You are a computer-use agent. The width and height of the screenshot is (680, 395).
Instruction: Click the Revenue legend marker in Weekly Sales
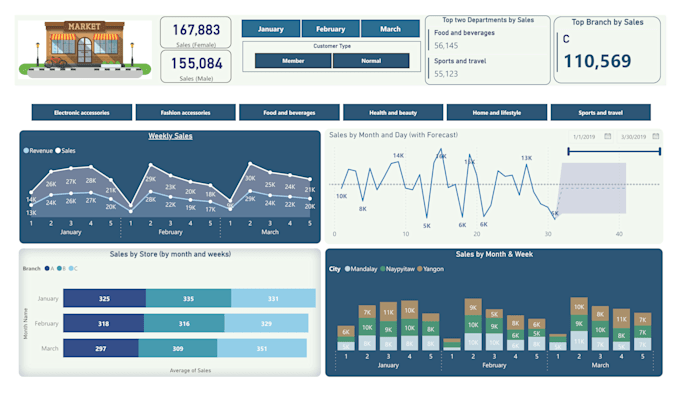click(26, 150)
